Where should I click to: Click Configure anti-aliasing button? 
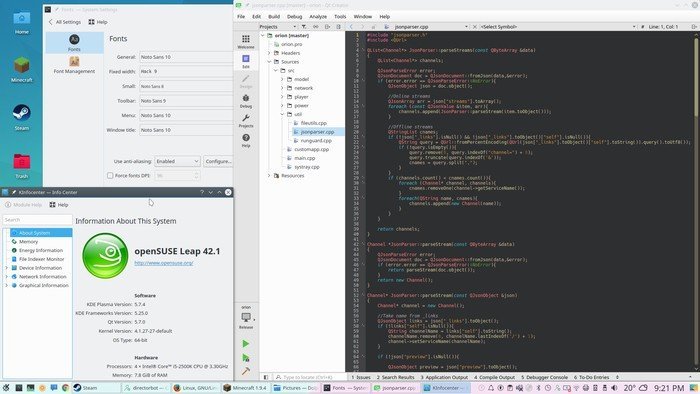tap(218, 161)
